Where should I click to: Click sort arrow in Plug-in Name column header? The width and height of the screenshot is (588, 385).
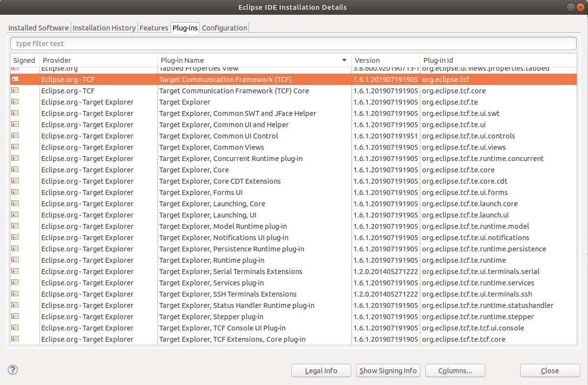(344, 60)
